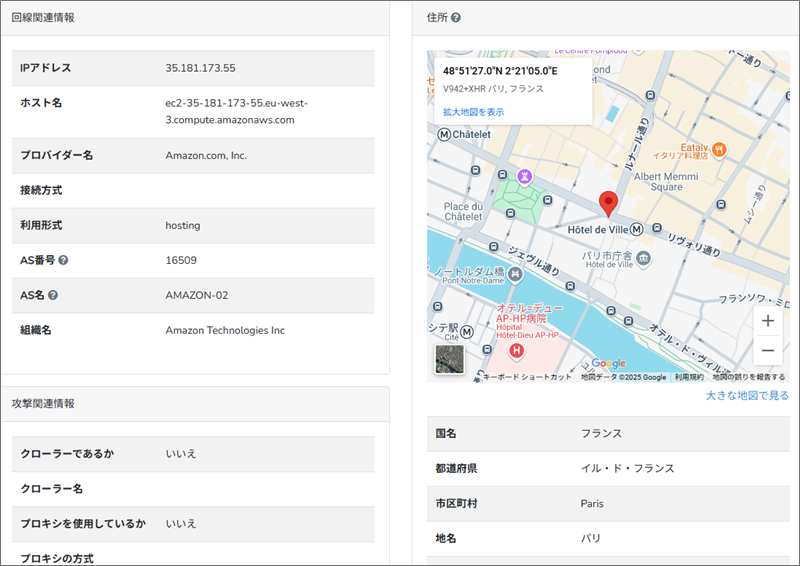Click the AS number value 16509
Image resolution: width=800 pixels, height=566 pixels.
(181, 260)
